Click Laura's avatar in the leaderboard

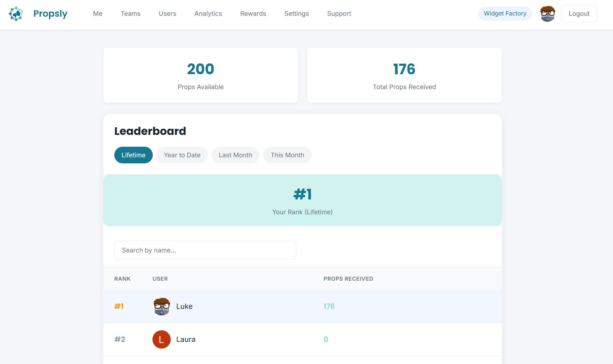tap(162, 339)
